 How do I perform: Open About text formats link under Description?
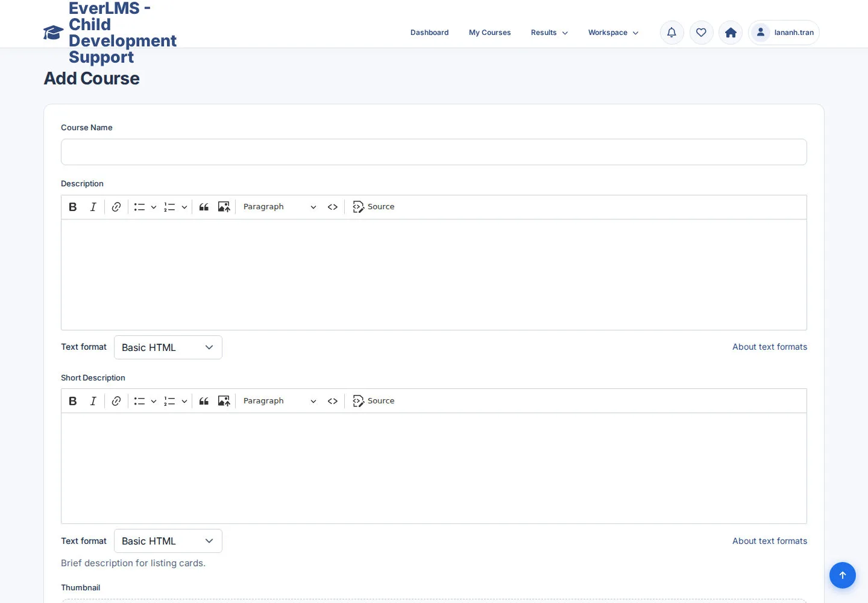[770, 347]
